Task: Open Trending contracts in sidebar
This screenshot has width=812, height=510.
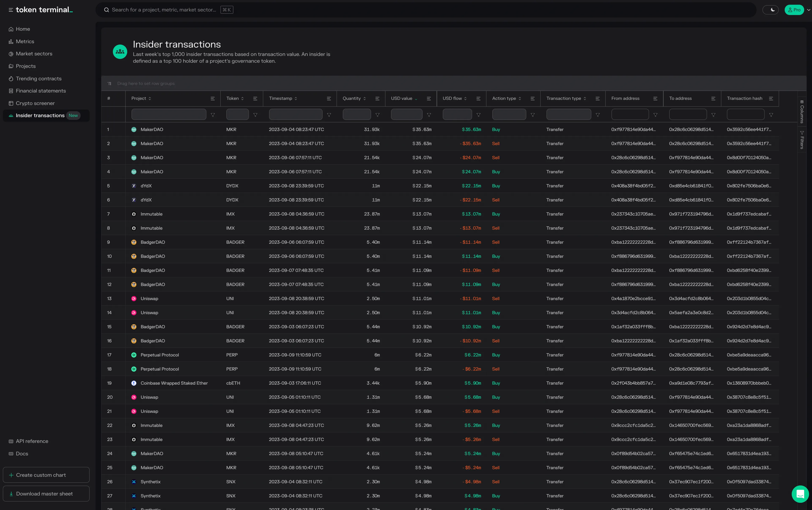Action: point(38,79)
